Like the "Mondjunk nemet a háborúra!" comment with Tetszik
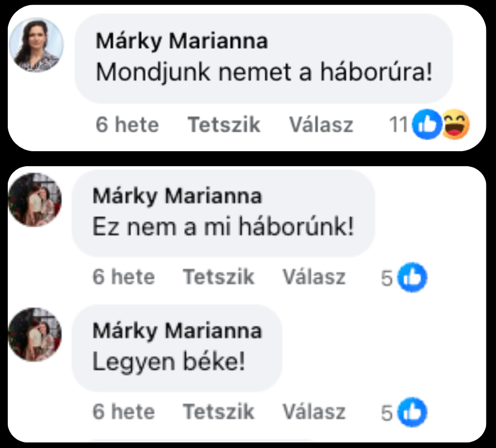The height and width of the screenshot is (448, 496). pos(224,125)
